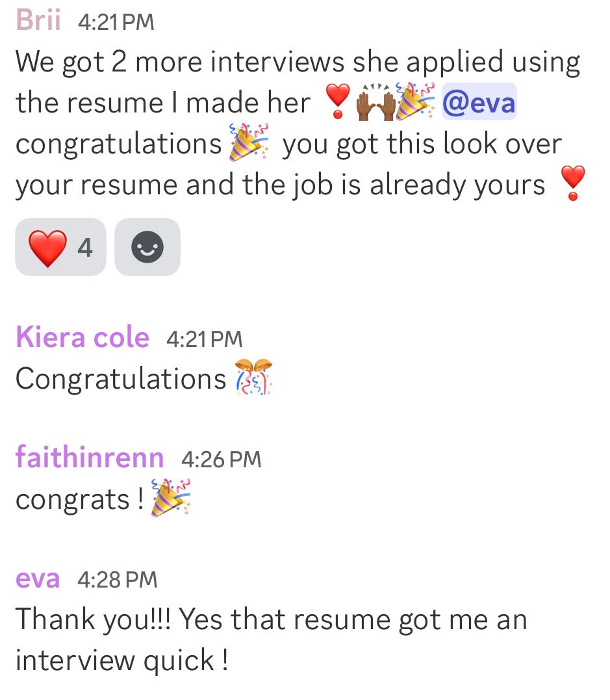This screenshot has height=700, width=610.
Task: Click the red heart exclamation after 'made her'
Action: coord(338,101)
